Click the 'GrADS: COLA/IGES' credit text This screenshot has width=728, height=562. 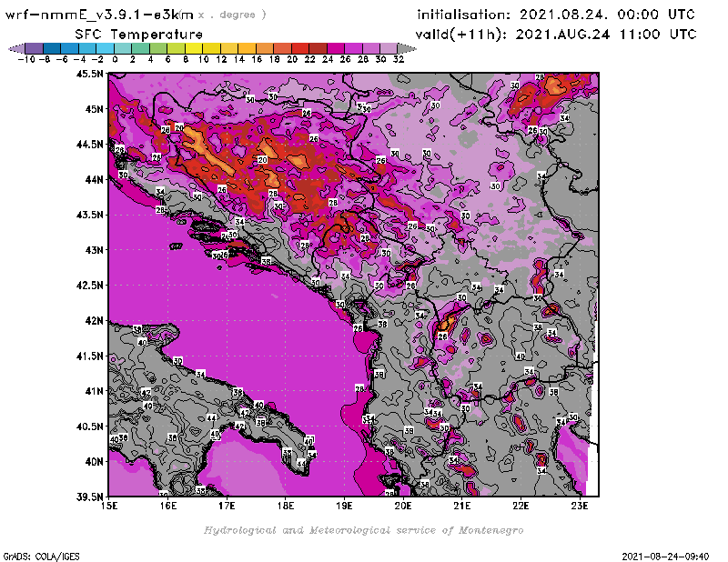41,557
